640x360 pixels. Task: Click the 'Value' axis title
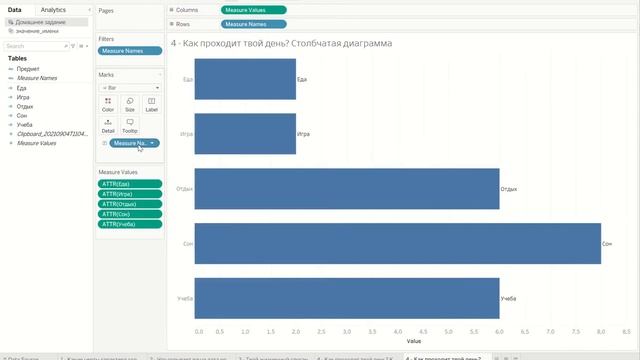pyautogui.click(x=413, y=341)
